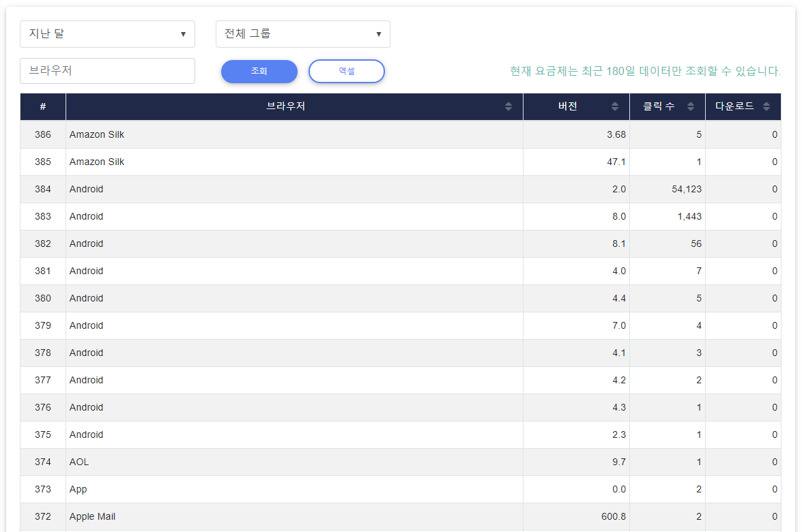
Task: Click the 엑셀 export button
Action: (x=347, y=71)
